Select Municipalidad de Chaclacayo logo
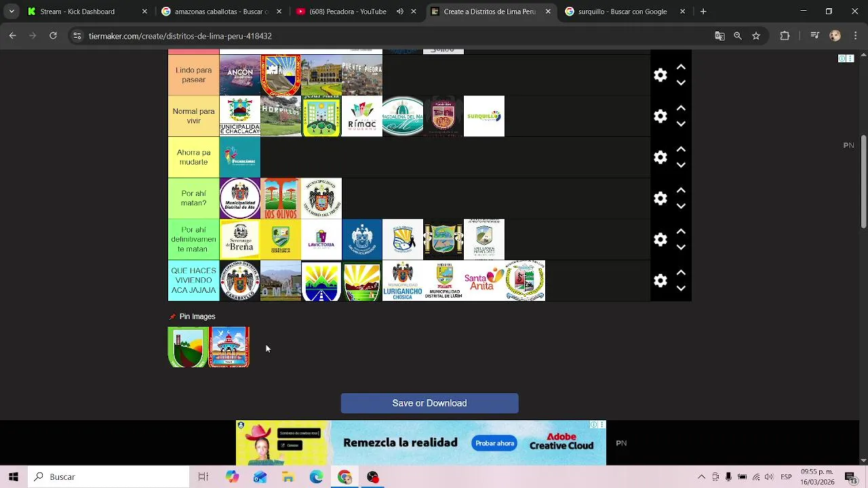The image size is (868, 488). coord(240,116)
